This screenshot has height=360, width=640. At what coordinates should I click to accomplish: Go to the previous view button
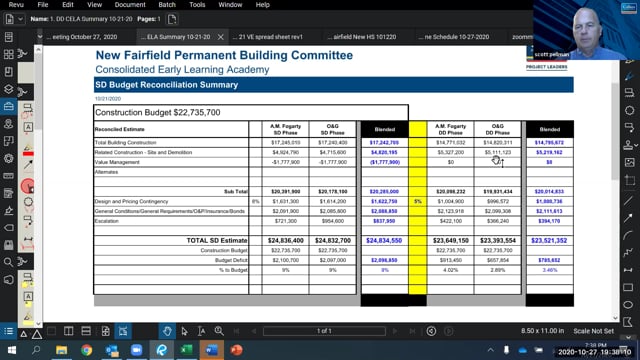(x=431, y=331)
